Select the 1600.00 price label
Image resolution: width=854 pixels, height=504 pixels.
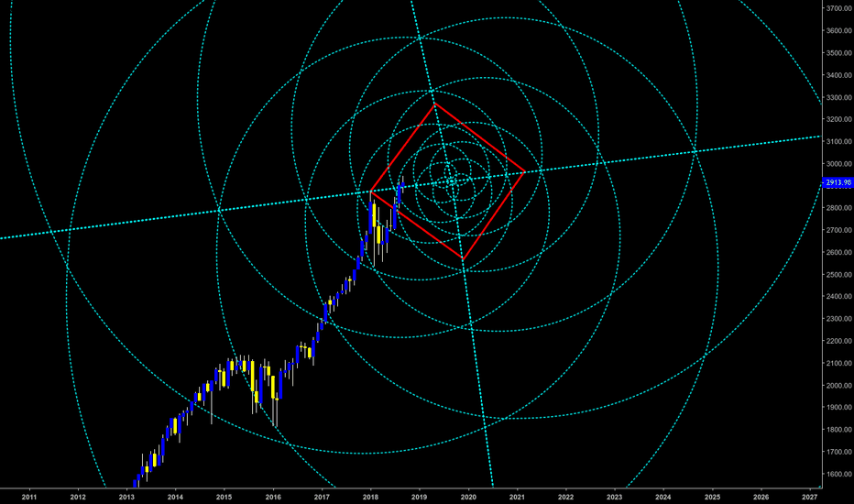tap(838, 474)
